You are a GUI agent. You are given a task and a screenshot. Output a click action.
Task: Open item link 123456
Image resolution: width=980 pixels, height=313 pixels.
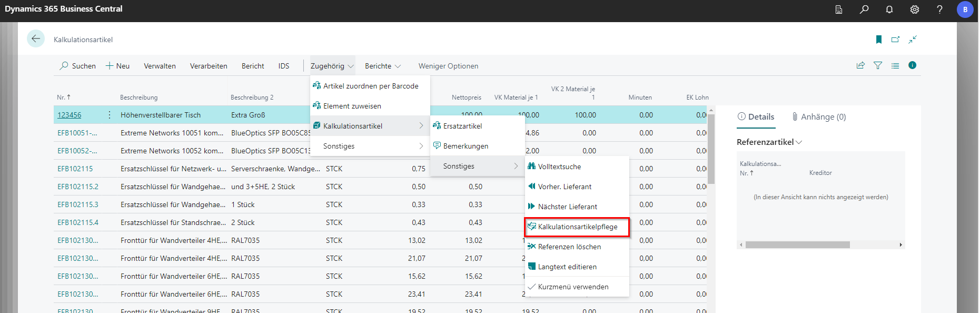pyautogui.click(x=70, y=115)
